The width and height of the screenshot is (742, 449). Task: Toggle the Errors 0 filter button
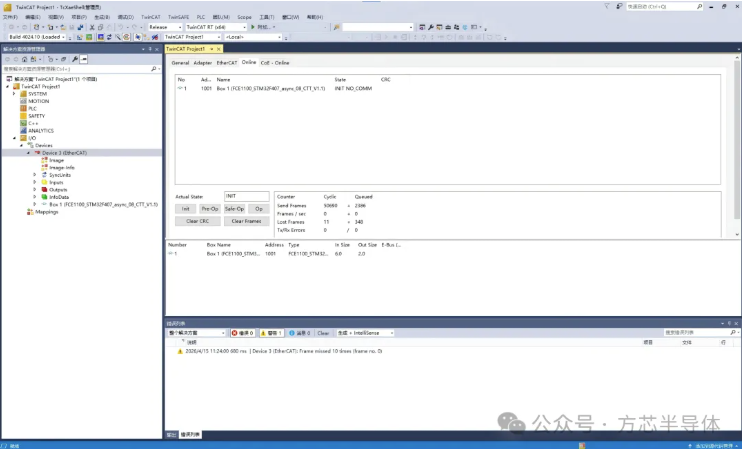(242, 333)
